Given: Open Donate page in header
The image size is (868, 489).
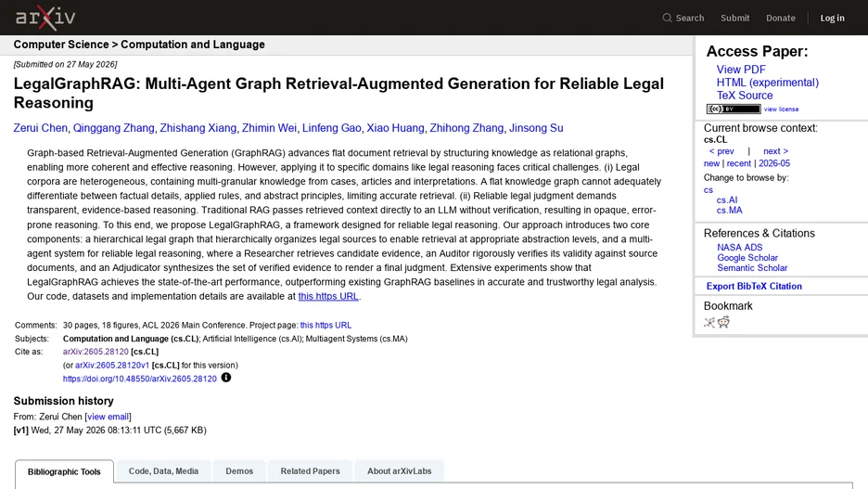Looking at the screenshot, I should coord(781,19).
